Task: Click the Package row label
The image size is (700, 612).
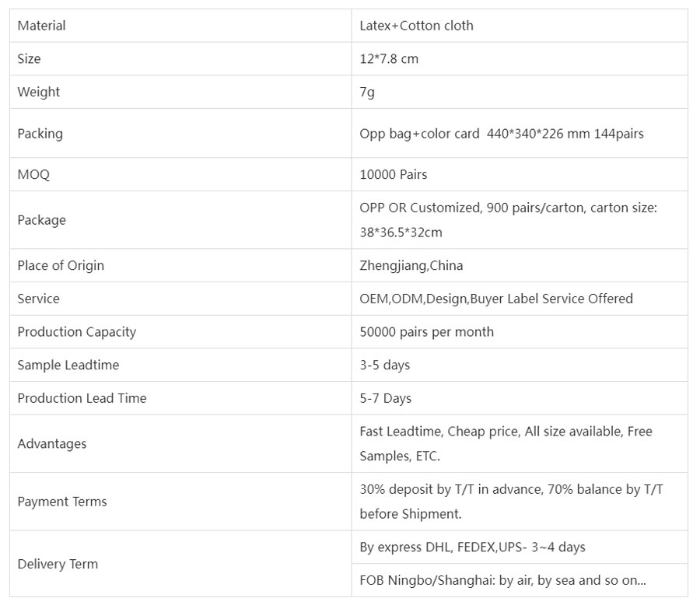Action: click(41, 220)
